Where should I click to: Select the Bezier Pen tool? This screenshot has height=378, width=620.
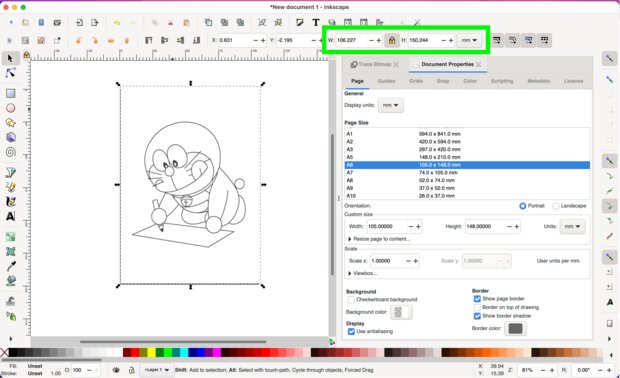tap(10, 172)
